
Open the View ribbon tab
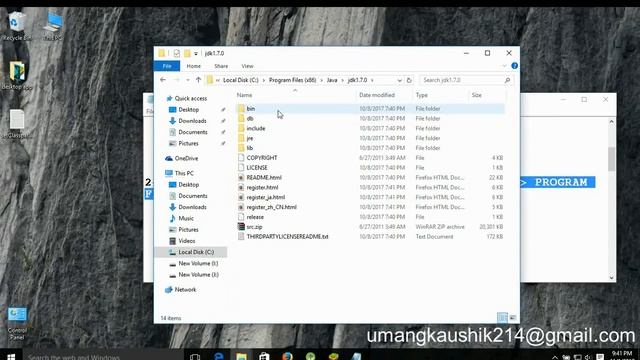pyautogui.click(x=247, y=66)
